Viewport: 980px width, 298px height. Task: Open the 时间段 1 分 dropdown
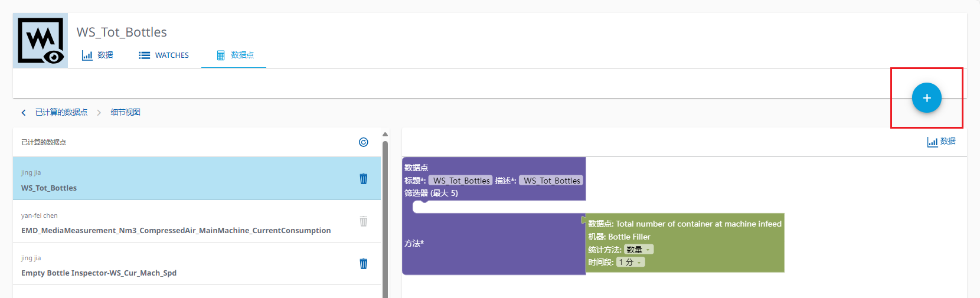[x=631, y=262]
